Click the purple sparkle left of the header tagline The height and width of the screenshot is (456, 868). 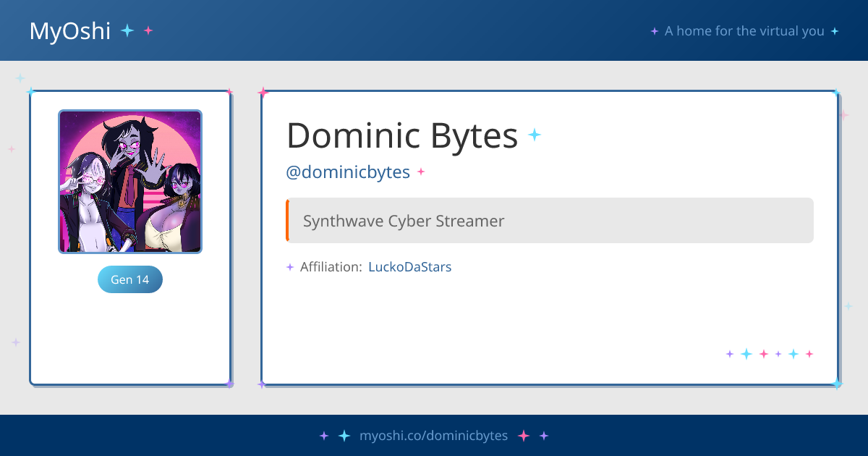pos(654,31)
